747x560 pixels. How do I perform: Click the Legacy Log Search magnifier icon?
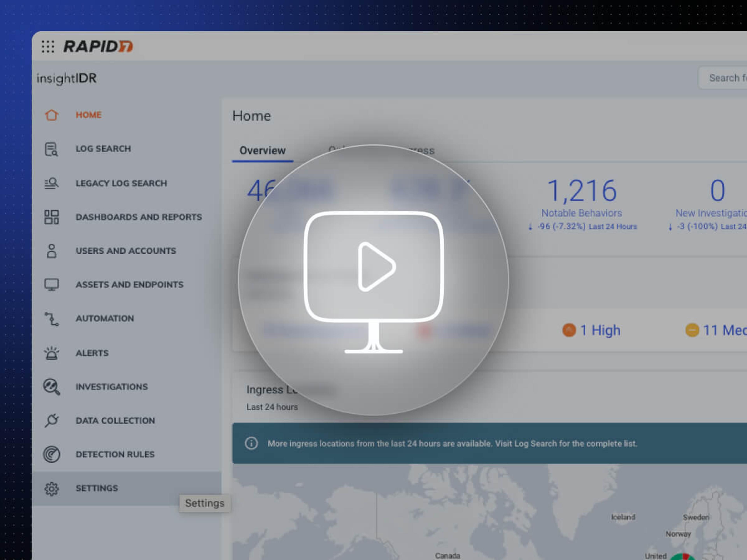[x=51, y=183]
